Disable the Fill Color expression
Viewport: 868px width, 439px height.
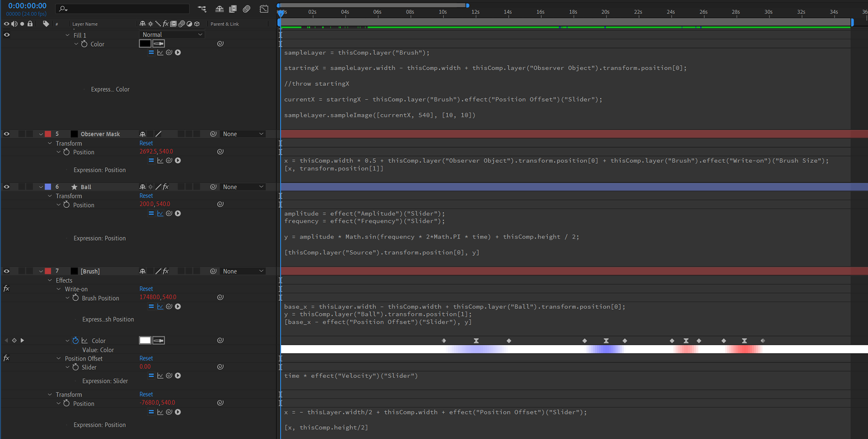[151, 52]
